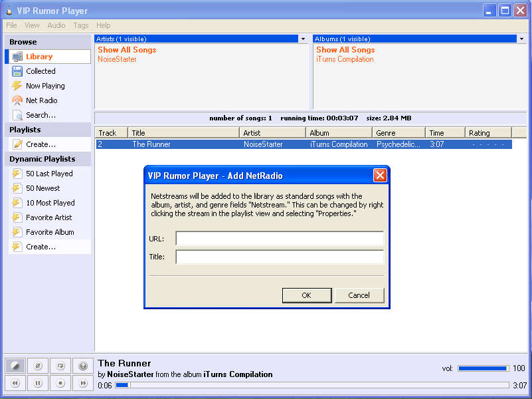Open the Tags menu
532x399 pixels.
point(81,25)
